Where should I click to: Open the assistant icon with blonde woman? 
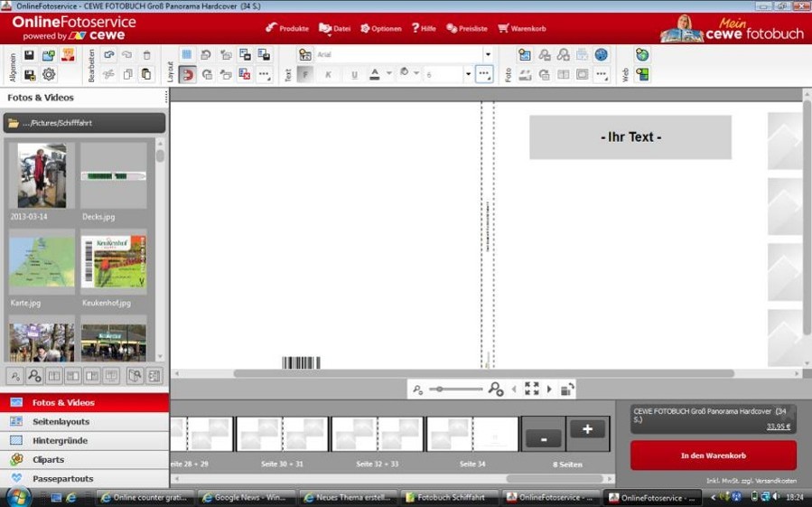click(x=68, y=55)
